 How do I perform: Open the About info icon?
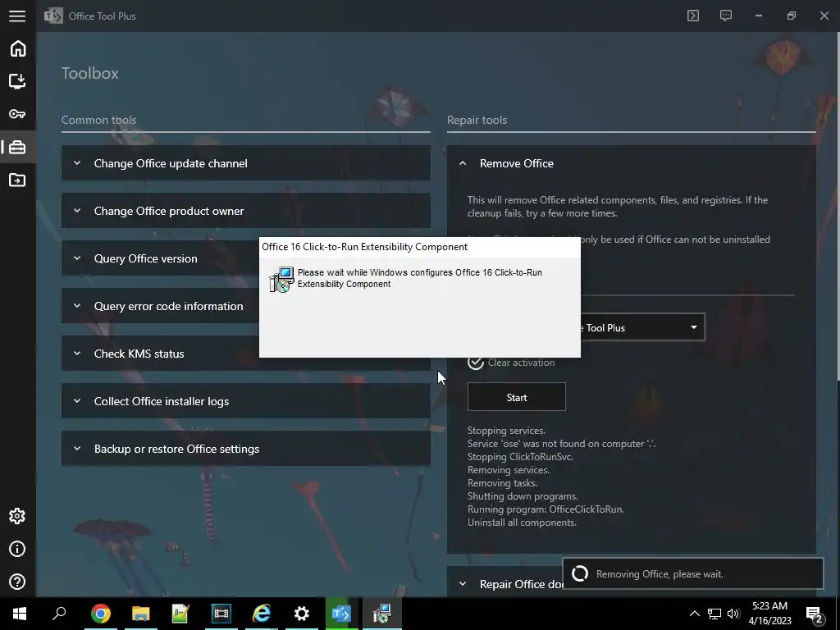tap(17, 549)
